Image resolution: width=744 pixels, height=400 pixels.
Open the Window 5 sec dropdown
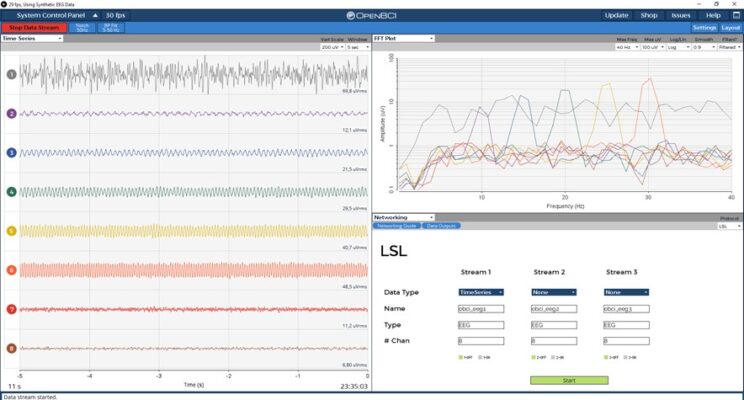358,47
